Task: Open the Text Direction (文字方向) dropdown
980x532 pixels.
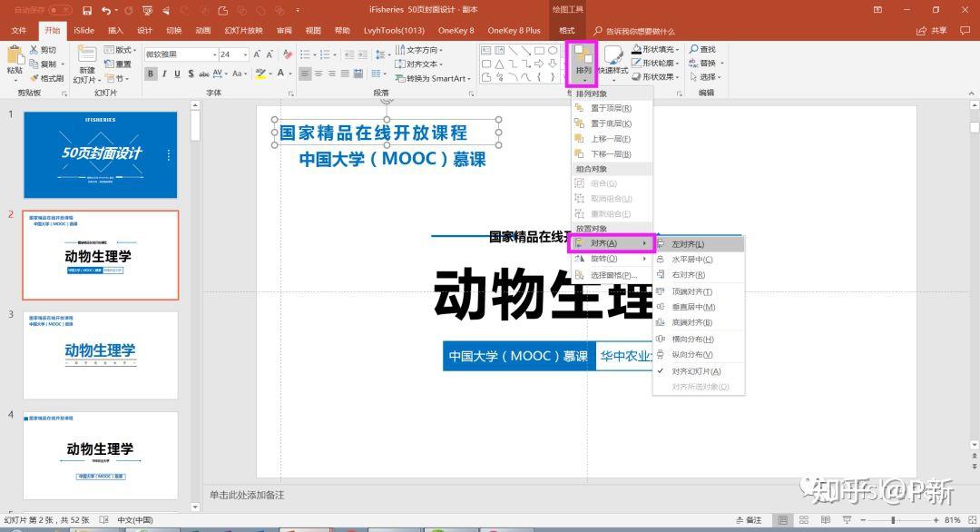Action: [x=419, y=49]
